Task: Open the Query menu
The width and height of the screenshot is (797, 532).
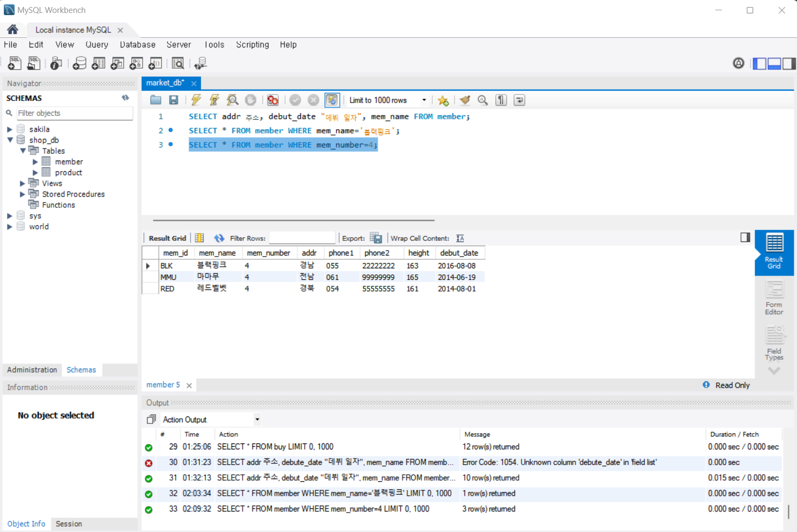Action: 97,44
